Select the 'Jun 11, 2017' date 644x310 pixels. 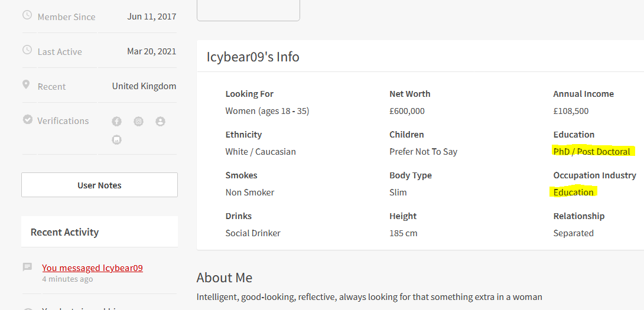tap(152, 17)
